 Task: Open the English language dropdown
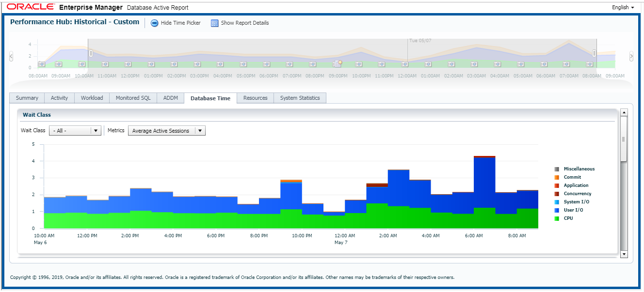(622, 7)
